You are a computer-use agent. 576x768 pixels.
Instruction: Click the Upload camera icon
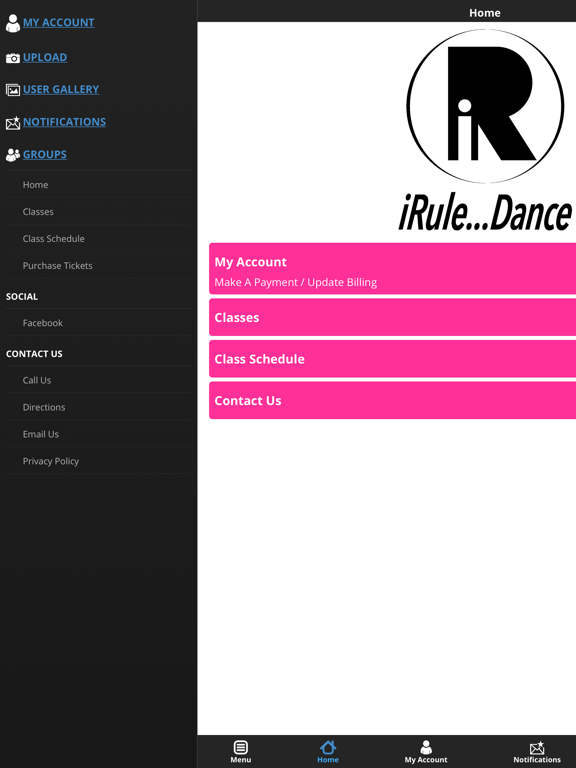point(13,58)
